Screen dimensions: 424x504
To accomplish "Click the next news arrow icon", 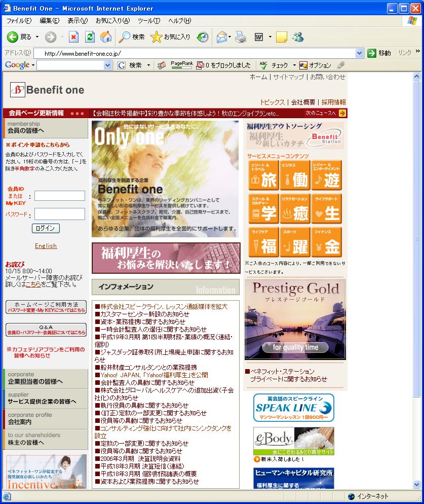I will 342,113.
